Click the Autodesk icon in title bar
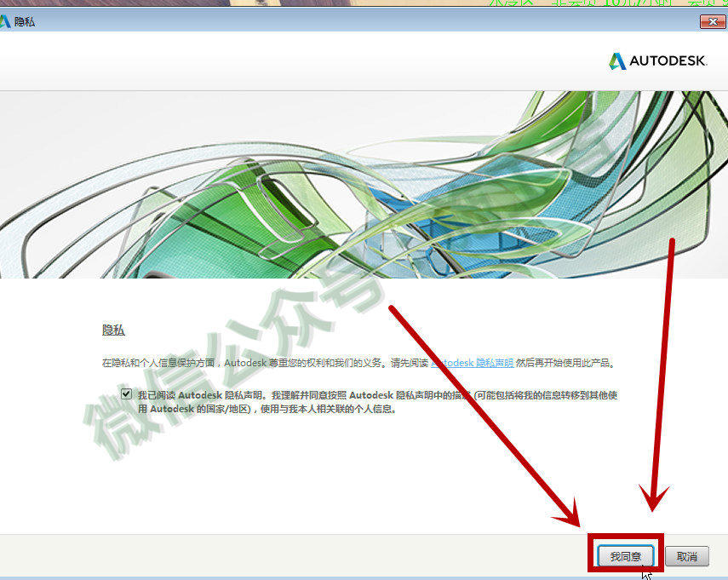The width and height of the screenshot is (728, 580). [4, 21]
